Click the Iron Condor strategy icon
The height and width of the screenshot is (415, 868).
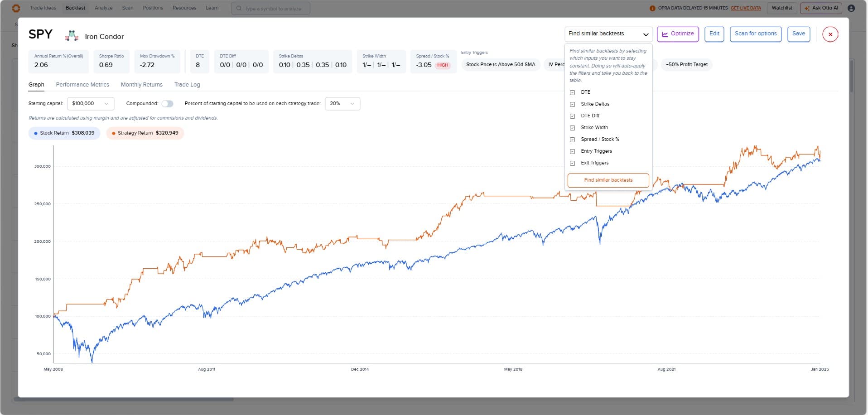tap(72, 36)
